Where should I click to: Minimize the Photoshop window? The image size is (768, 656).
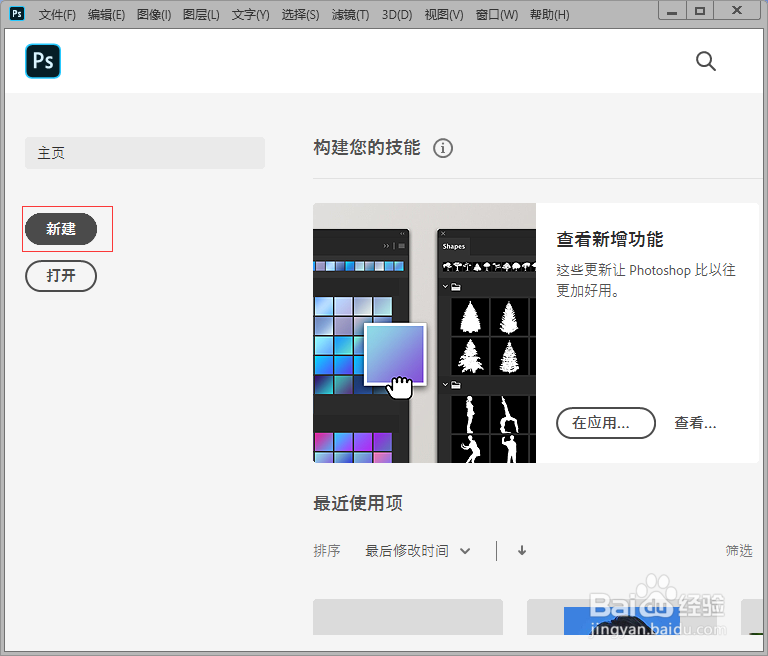coord(672,11)
